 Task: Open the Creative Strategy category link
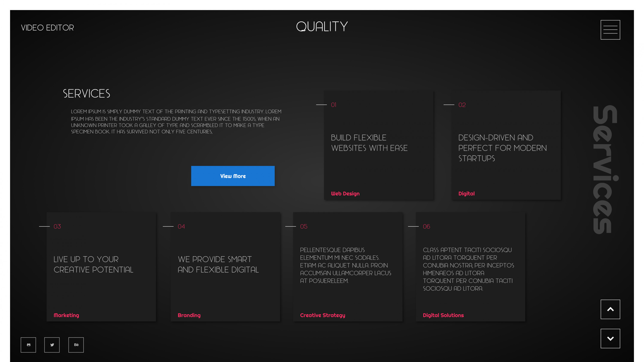(322, 315)
